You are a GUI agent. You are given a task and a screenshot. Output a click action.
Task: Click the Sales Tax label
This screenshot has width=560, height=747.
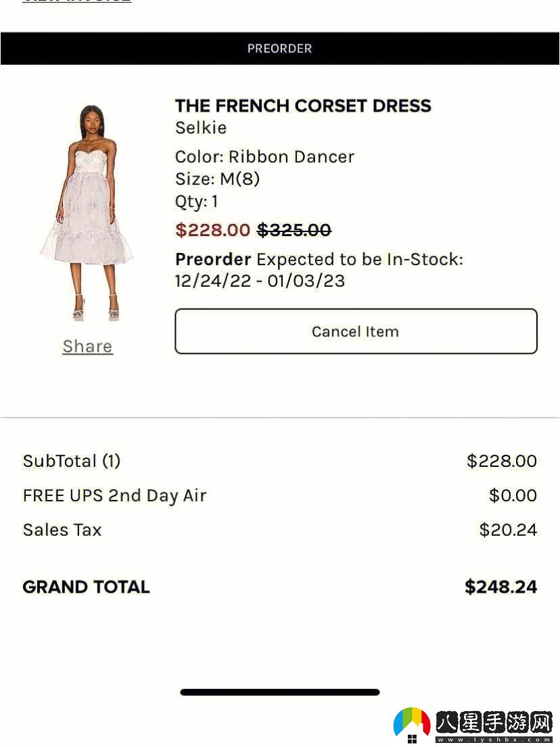pyautogui.click(x=62, y=530)
